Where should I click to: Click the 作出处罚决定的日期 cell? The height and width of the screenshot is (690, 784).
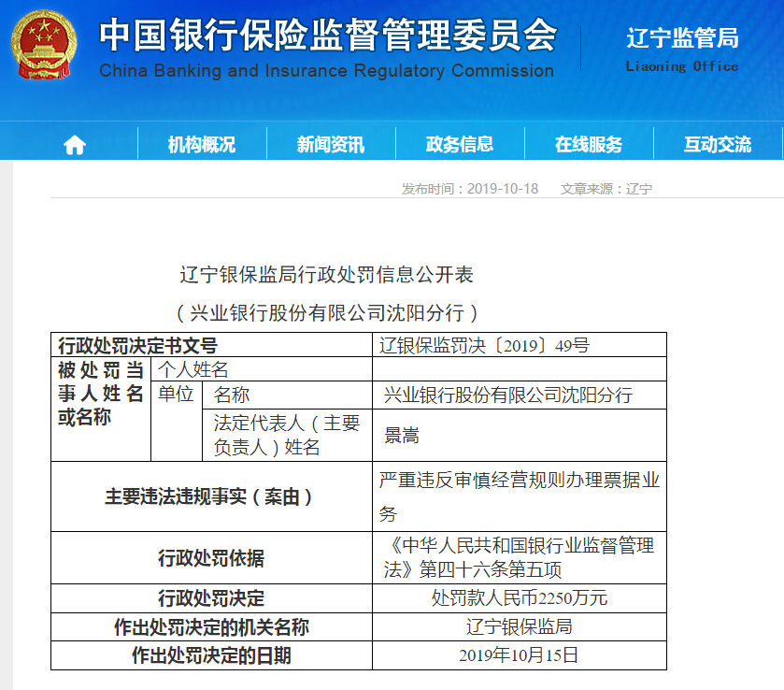pos(211,655)
